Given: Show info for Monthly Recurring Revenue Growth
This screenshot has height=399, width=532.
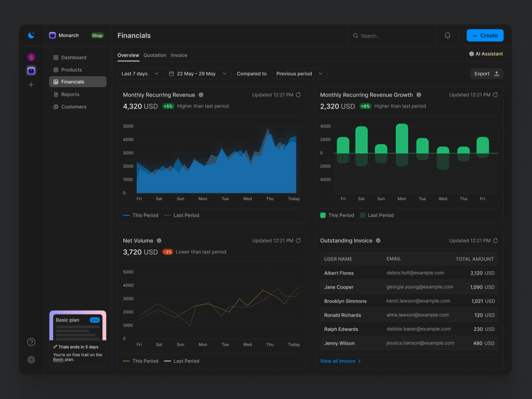Looking at the screenshot, I should coord(419,95).
